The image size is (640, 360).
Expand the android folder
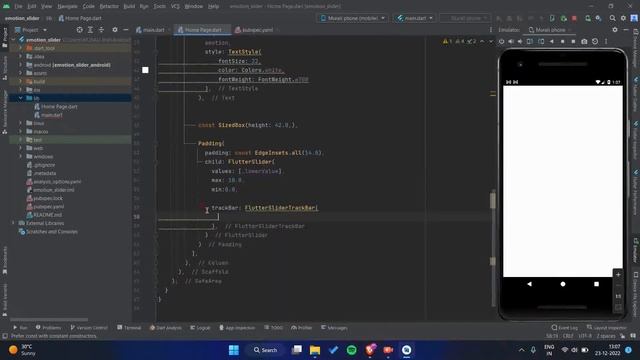20,65
